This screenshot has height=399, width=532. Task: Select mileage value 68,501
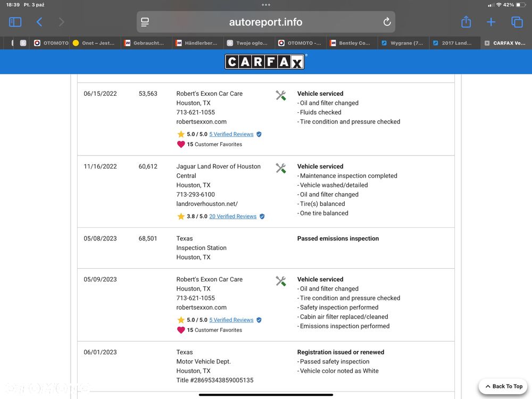point(148,238)
